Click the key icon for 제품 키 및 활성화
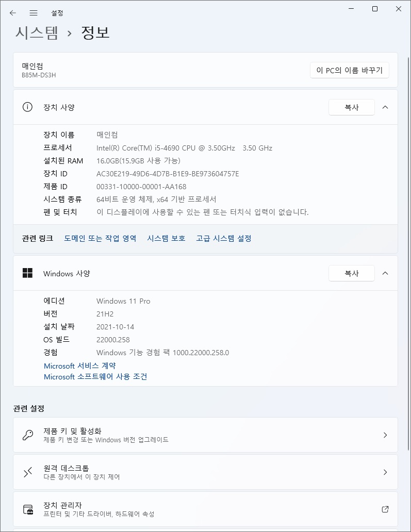 click(28, 435)
